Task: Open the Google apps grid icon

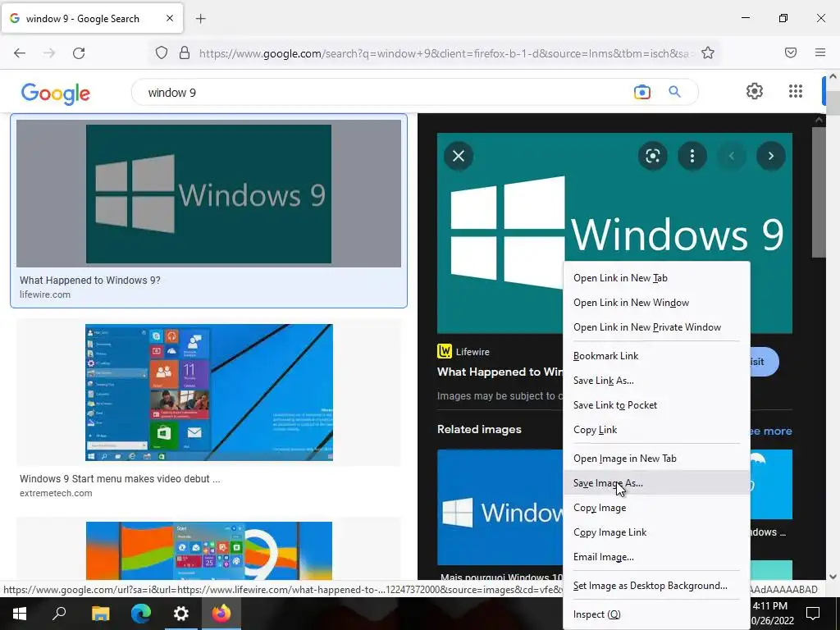Action: 796,91
